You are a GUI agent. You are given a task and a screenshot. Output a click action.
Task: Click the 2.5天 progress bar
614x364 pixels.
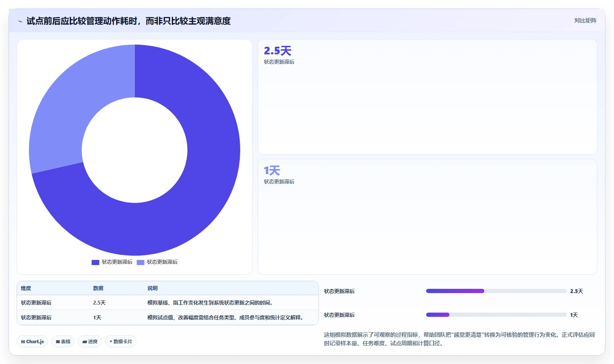tap(496, 291)
